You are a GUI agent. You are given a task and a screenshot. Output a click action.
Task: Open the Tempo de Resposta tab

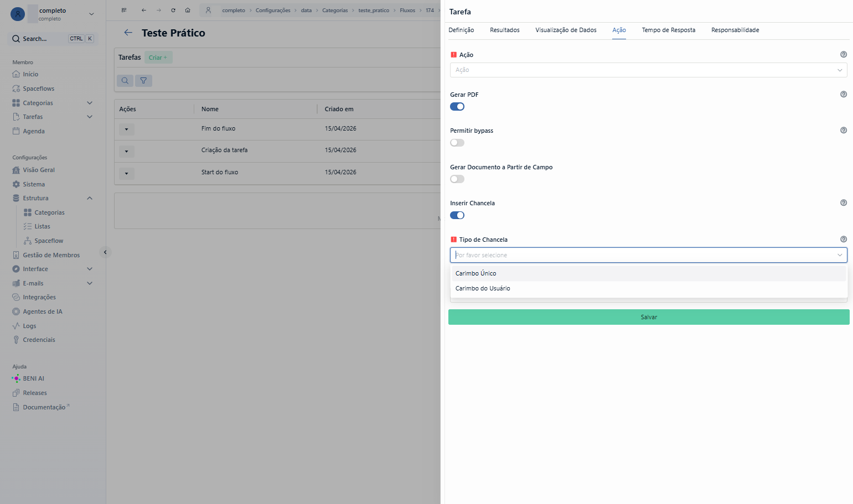pos(669,30)
